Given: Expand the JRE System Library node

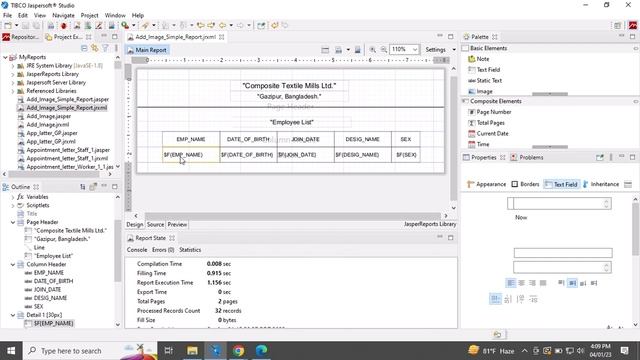Looking at the screenshot, I should tap(13, 66).
